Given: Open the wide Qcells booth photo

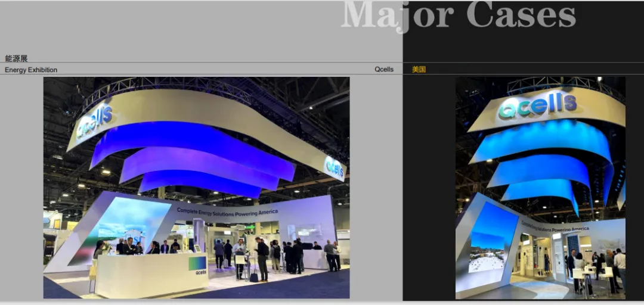Looking at the screenshot, I should click(x=196, y=188).
